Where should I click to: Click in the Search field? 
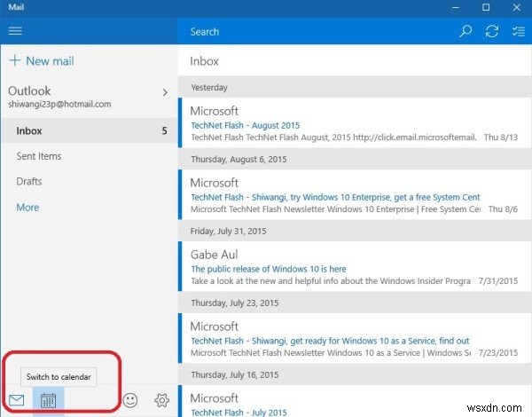pyautogui.click(x=316, y=32)
